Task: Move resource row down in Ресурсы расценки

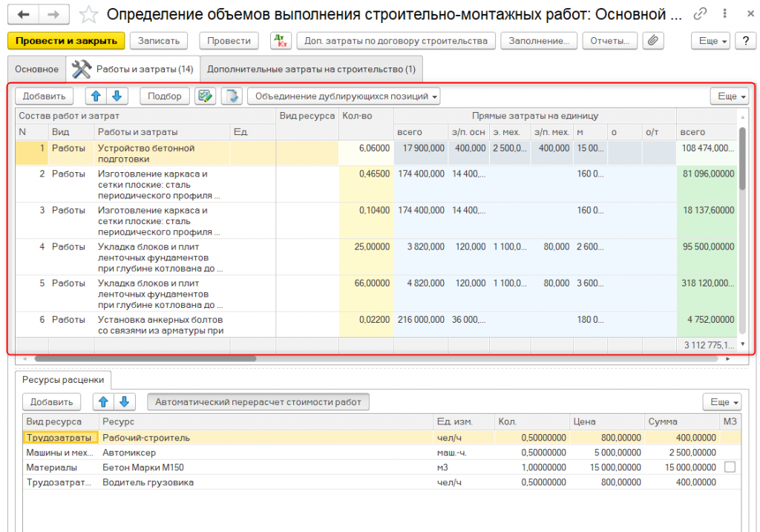Action: [125, 401]
